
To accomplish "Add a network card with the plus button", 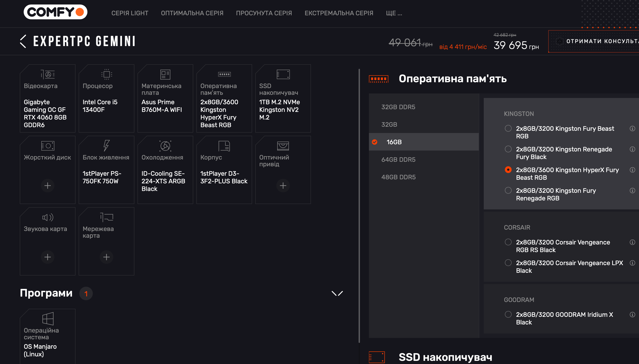I will [106, 257].
